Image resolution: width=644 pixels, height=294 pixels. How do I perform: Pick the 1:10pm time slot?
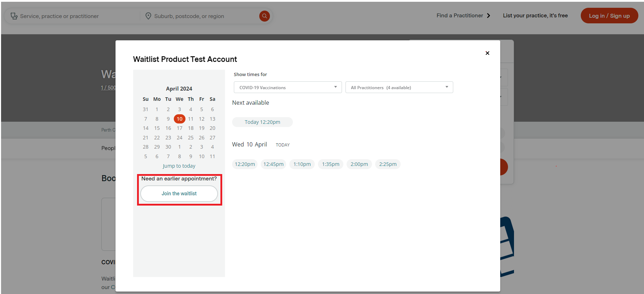[302, 164]
